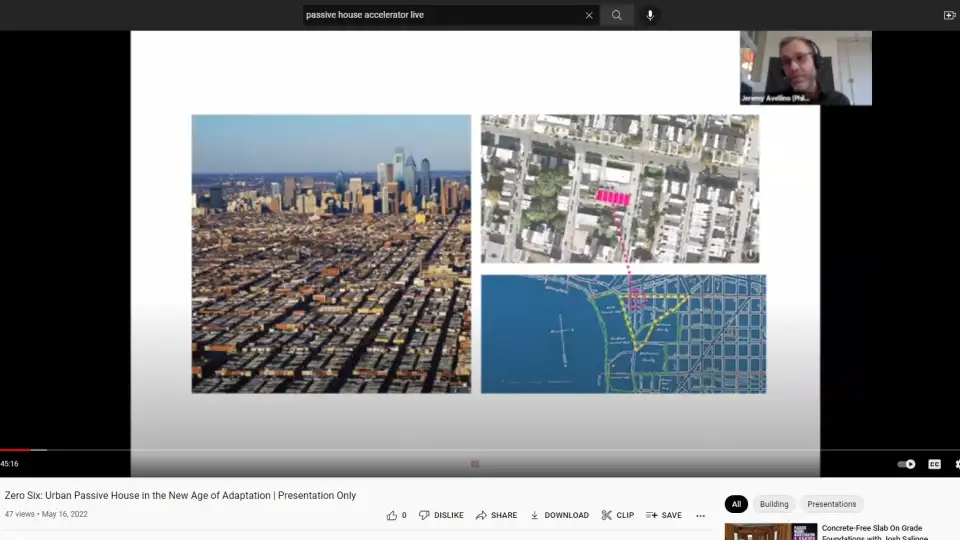Toggle the autoplay switch
This screenshot has width=960, height=540.
pyautogui.click(x=906, y=464)
